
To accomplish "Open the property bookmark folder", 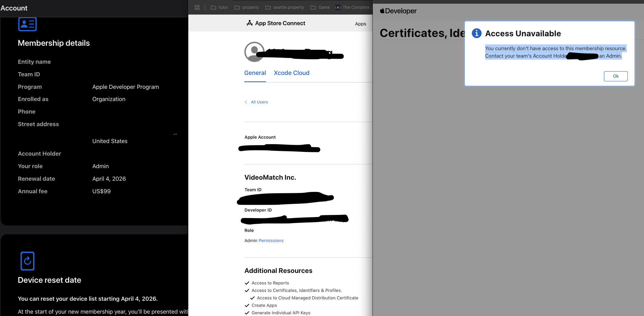I will [x=247, y=7].
